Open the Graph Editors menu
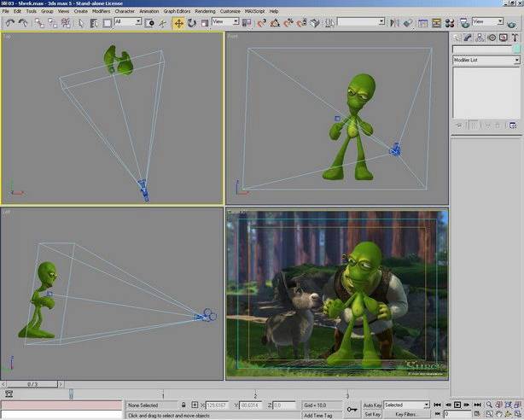This screenshot has width=524, height=420. (177, 11)
